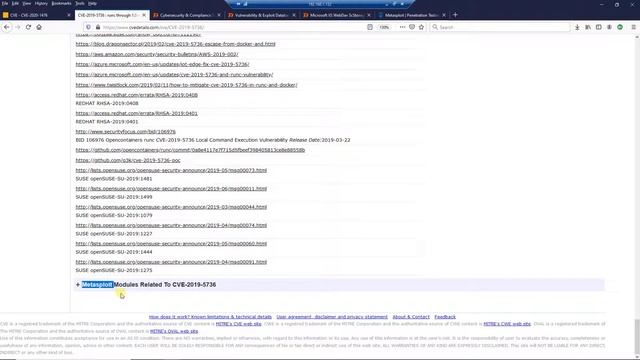Open 'How does it work? Known limitations' link
Viewport: 640px width, 360px height.
point(210,317)
